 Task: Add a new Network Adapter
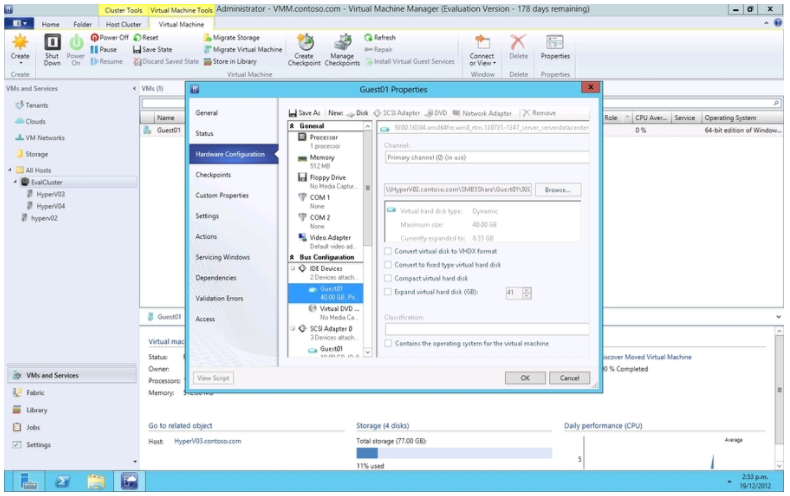tap(482, 113)
